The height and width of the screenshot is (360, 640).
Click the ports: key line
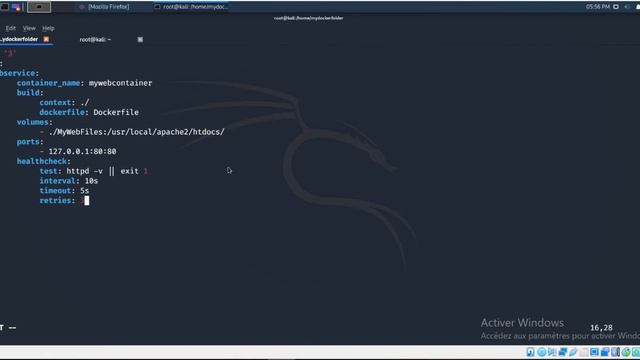pos(30,142)
